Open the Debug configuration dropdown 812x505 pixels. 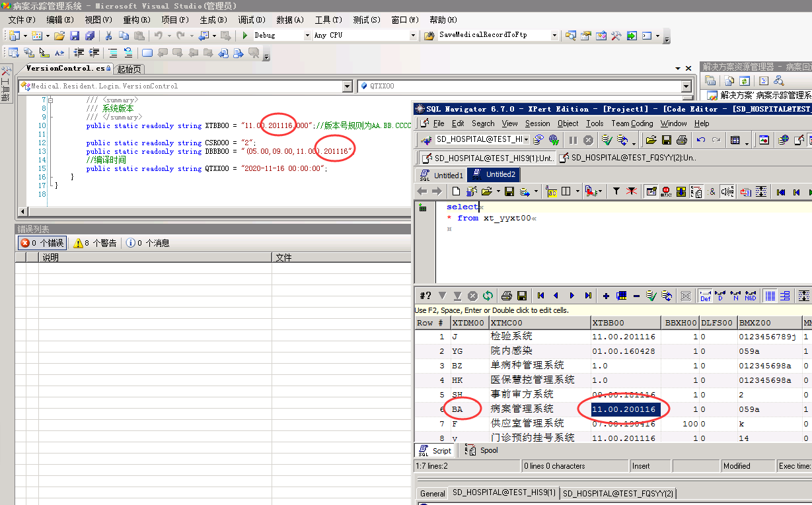[x=307, y=36]
